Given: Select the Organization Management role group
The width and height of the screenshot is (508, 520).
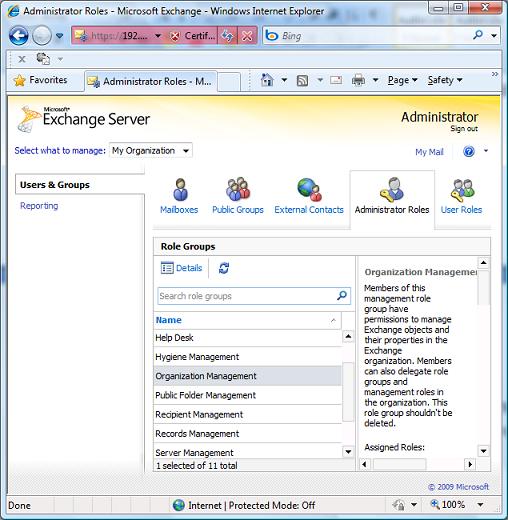Looking at the screenshot, I should (x=247, y=376).
